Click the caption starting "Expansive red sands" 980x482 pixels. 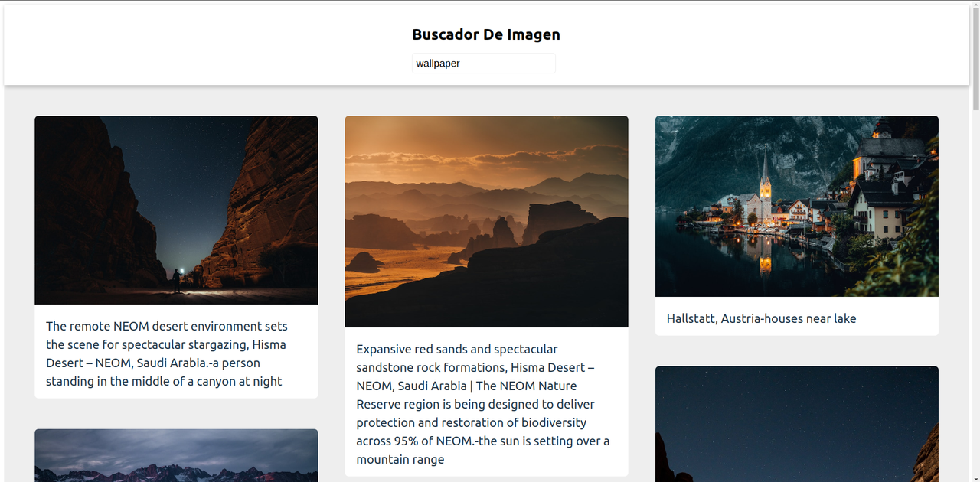[484, 404]
